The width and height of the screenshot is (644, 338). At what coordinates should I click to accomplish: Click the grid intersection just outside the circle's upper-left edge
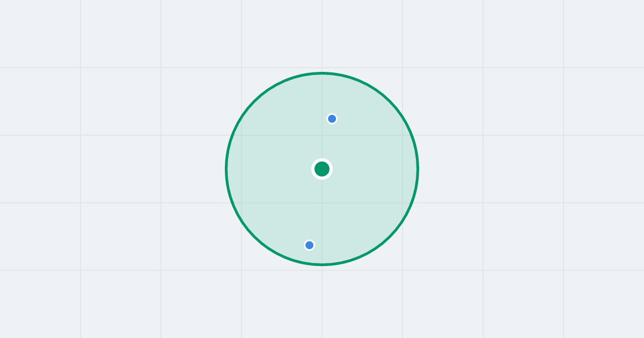click(241, 68)
